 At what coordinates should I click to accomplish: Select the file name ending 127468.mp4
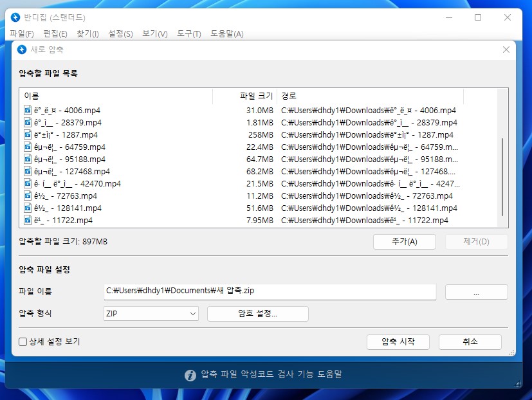point(72,171)
